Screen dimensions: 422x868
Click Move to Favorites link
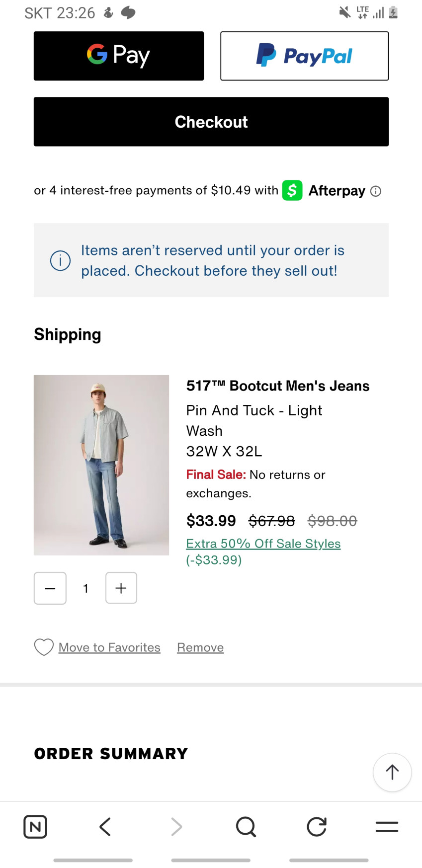pos(109,647)
